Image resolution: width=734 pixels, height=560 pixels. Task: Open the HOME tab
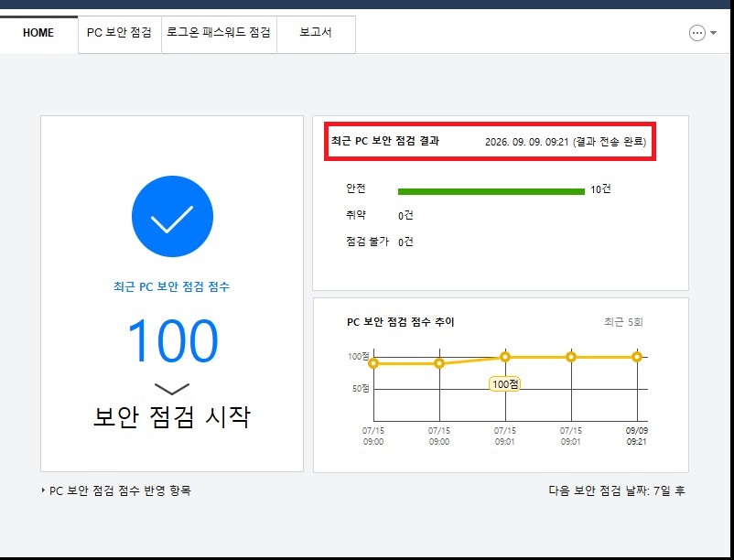38,34
